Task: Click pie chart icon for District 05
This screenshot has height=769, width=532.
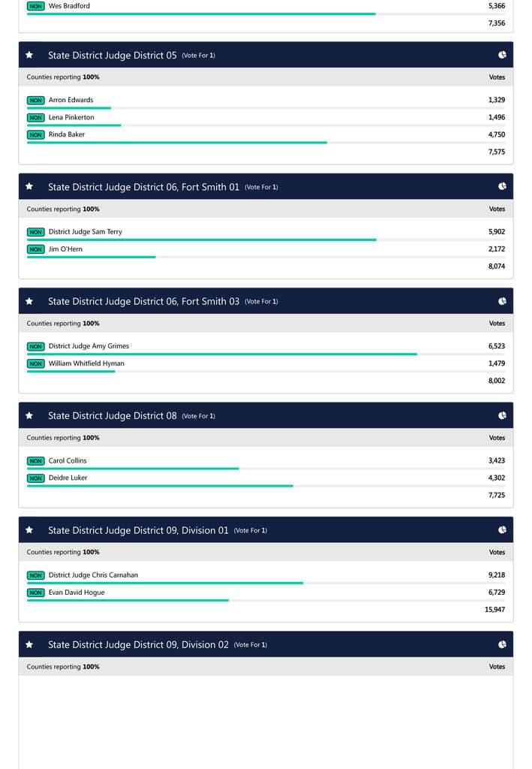Action: point(502,55)
